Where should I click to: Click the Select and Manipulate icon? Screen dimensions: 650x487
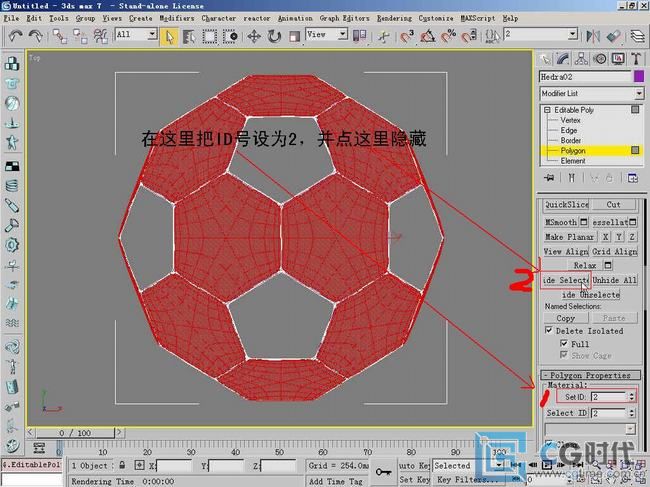click(384, 36)
